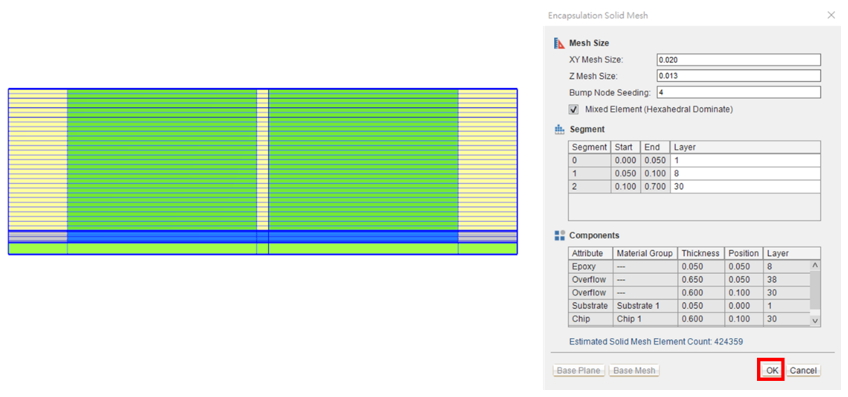Click the OK button
The image size is (848, 397).
772,370
